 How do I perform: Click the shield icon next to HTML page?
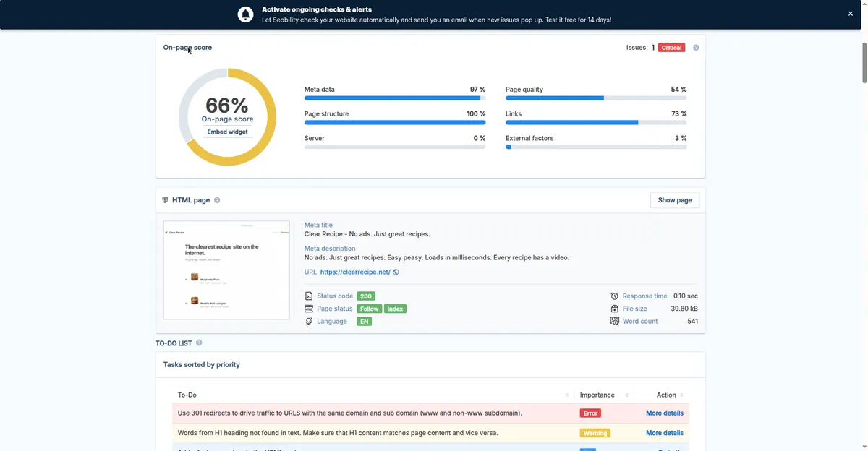point(165,200)
